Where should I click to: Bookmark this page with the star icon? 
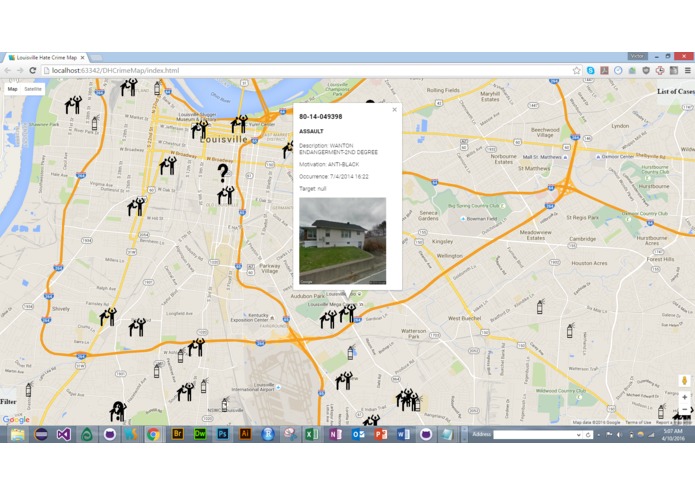576,70
